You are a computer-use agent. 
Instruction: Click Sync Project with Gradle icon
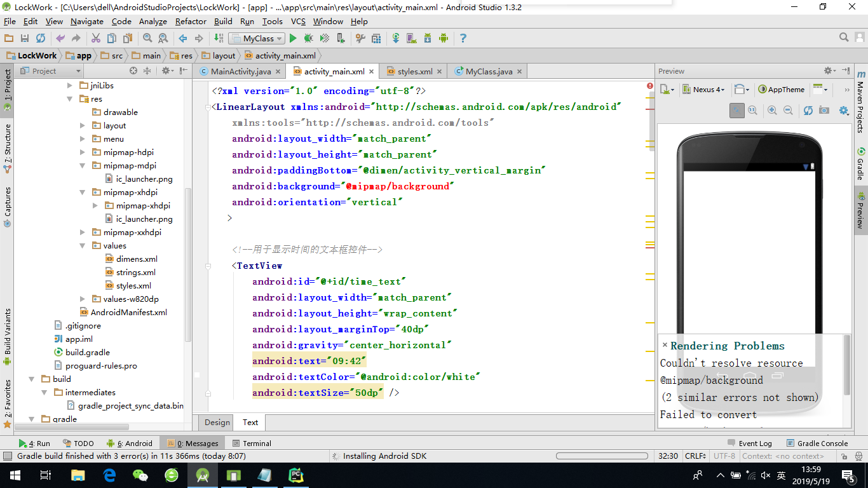(x=396, y=39)
